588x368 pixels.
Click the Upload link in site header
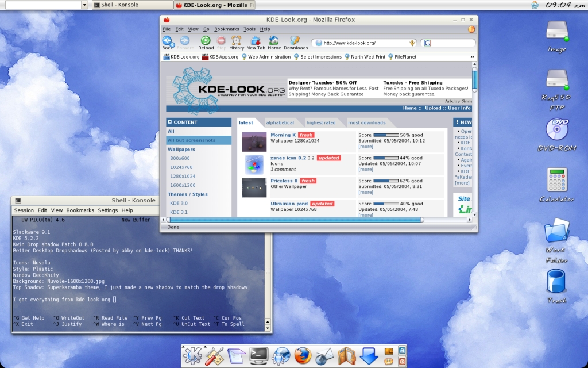pos(433,108)
